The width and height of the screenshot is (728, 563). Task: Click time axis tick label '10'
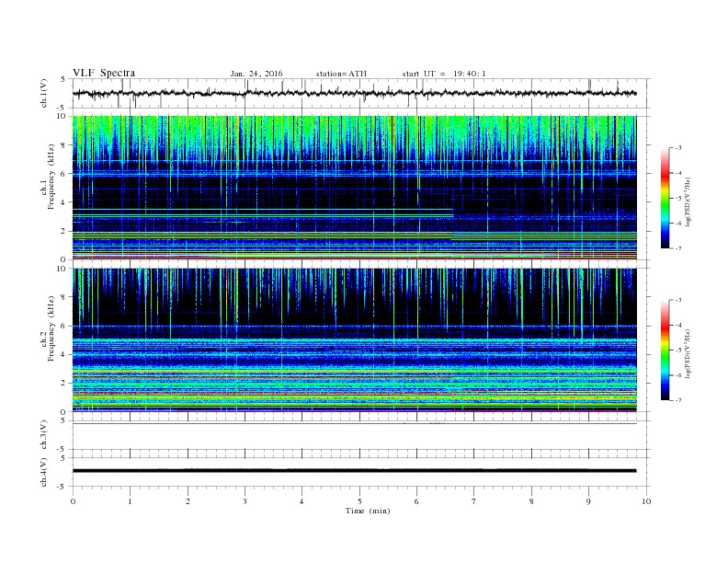646,501
